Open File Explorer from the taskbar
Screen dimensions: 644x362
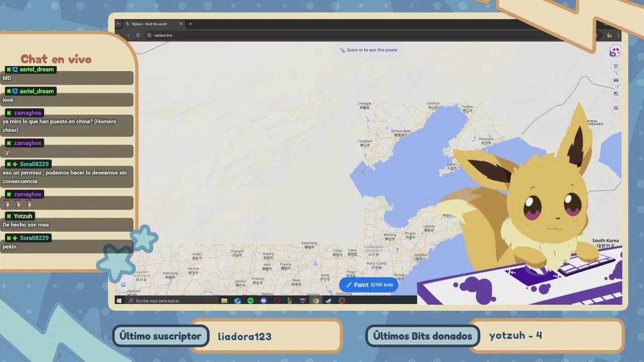(224, 301)
